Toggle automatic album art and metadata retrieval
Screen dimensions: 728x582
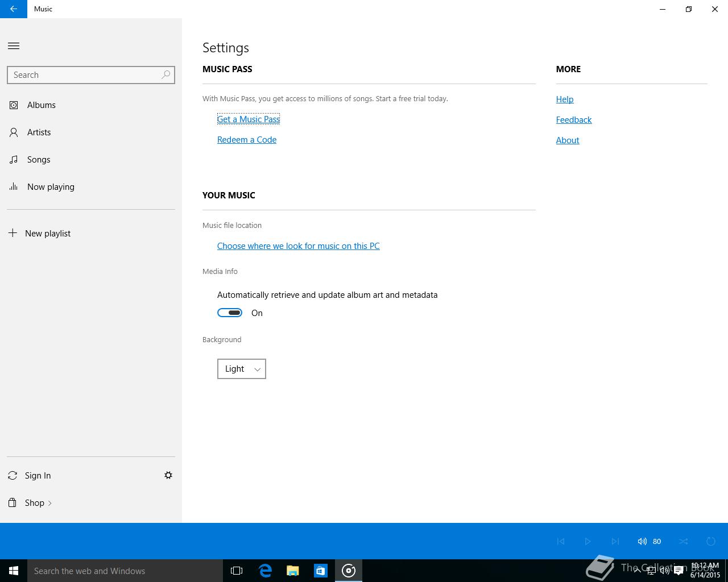click(x=230, y=313)
